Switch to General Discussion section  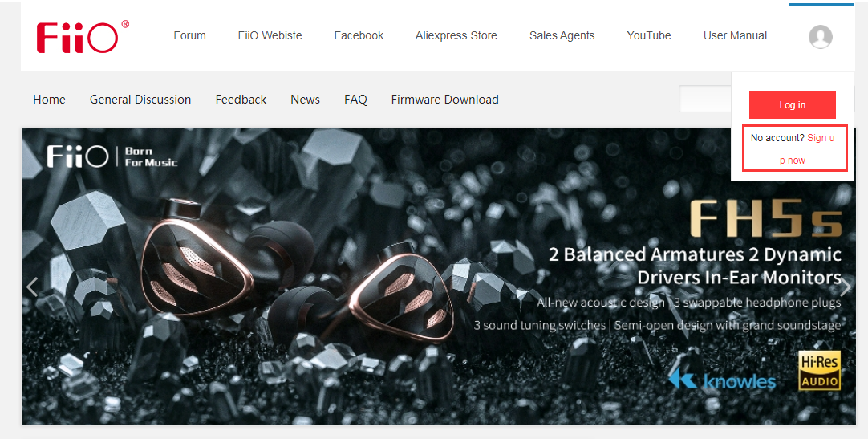140,100
